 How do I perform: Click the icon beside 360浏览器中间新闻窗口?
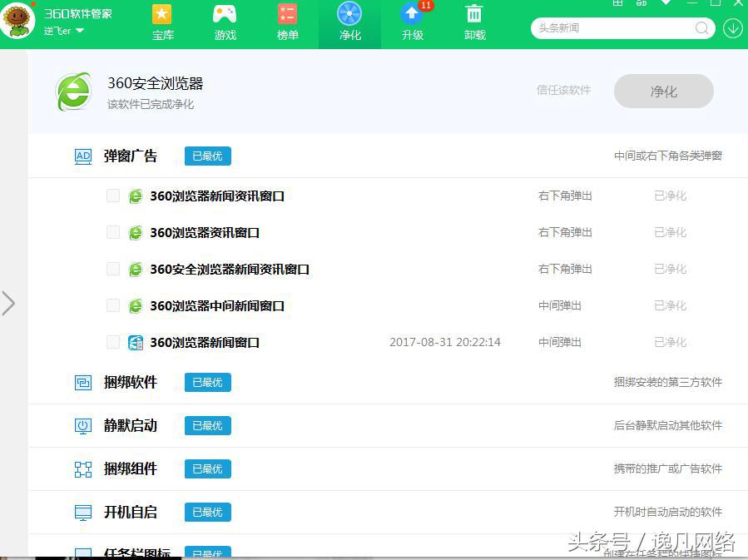click(136, 305)
